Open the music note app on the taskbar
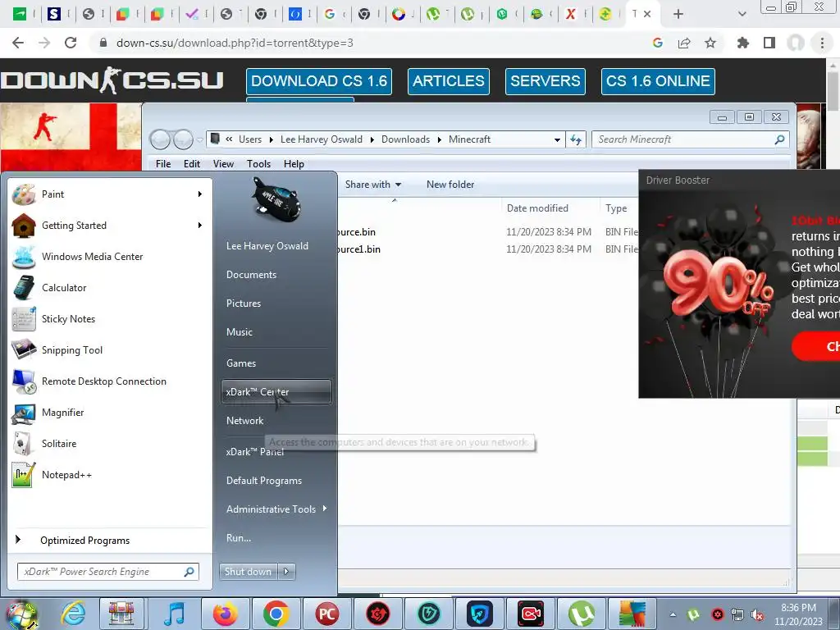 174,614
